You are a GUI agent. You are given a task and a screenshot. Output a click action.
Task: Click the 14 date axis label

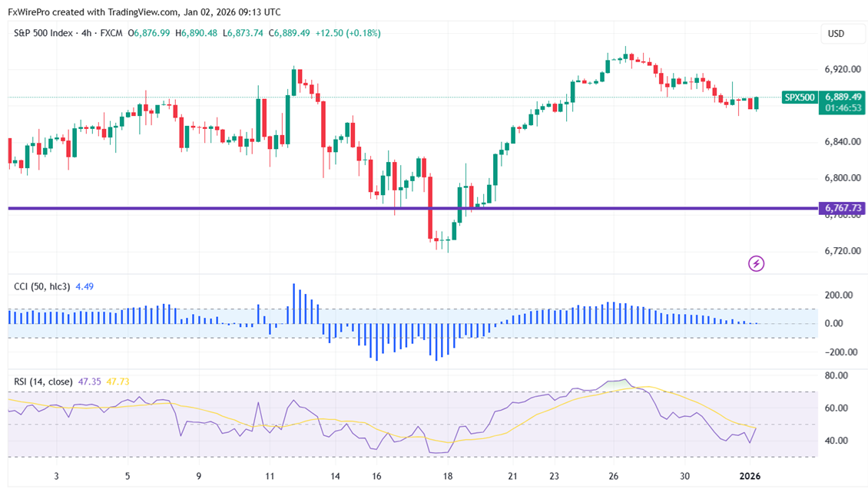click(335, 476)
